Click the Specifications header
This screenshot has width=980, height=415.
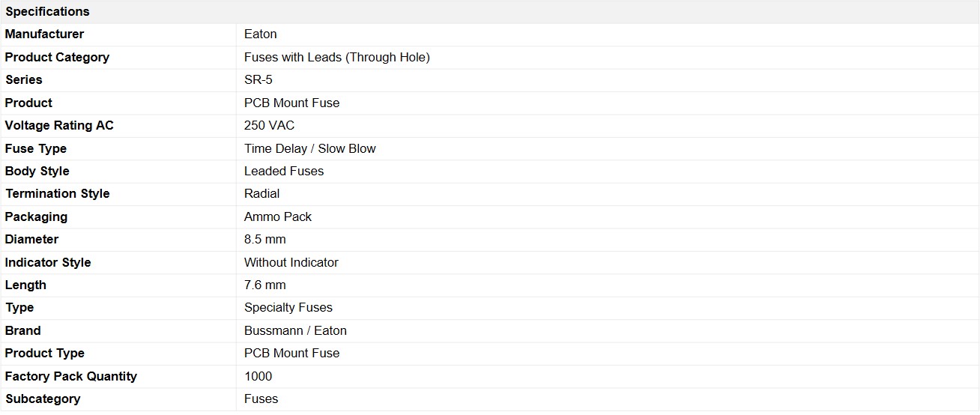tap(47, 11)
